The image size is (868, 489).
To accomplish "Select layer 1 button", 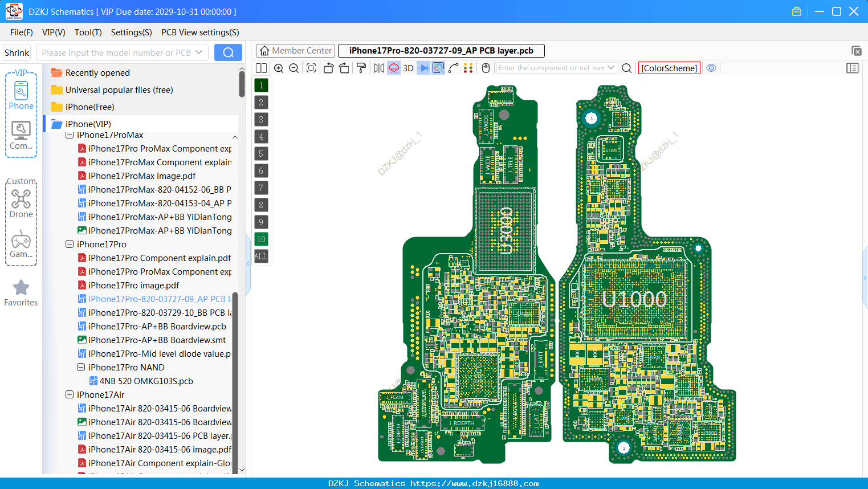I will click(x=261, y=85).
